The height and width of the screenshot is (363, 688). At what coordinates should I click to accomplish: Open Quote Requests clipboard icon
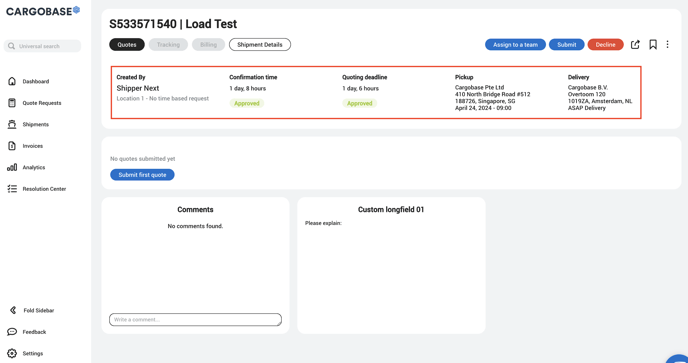[12, 103]
